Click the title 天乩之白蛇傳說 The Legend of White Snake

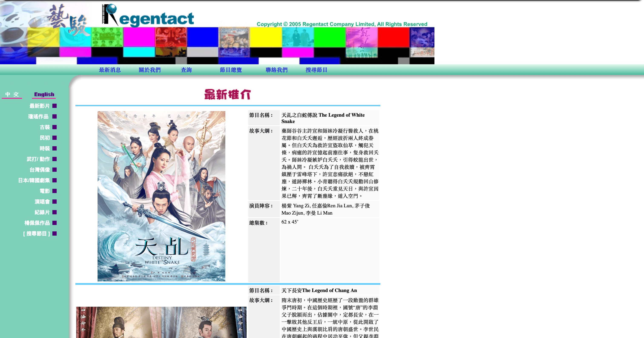[323, 118]
